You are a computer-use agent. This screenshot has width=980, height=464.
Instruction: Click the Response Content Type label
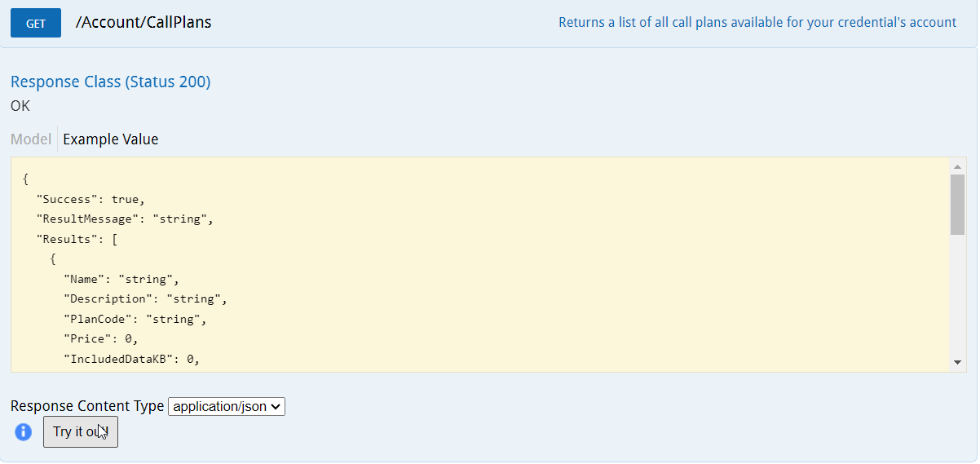coord(86,406)
